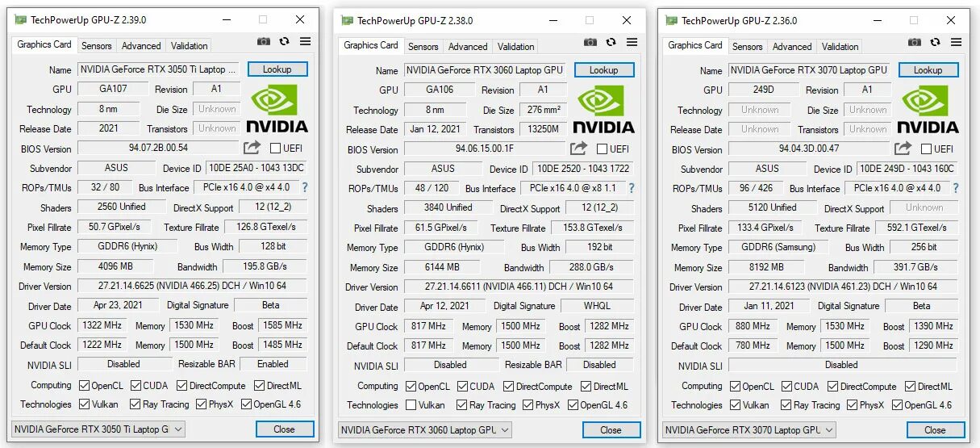Click GPU-Z 2.39.0 title bar app icon
The width and height of the screenshot is (980, 448).
(x=20, y=19)
